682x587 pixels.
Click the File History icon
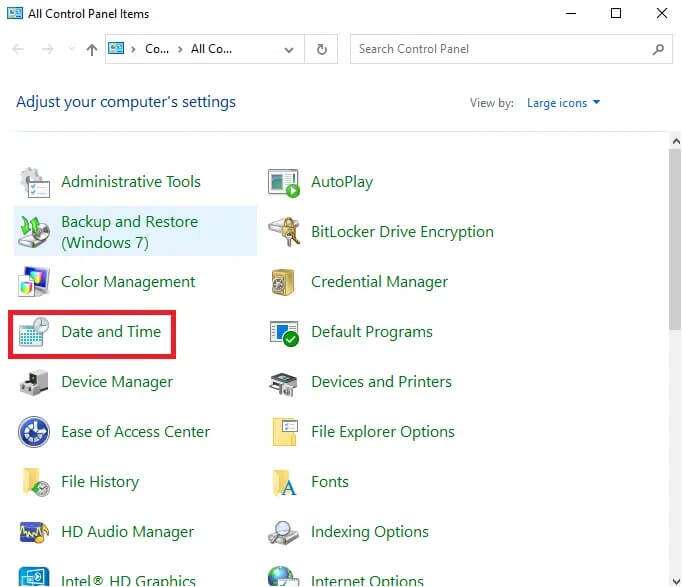[36, 482]
